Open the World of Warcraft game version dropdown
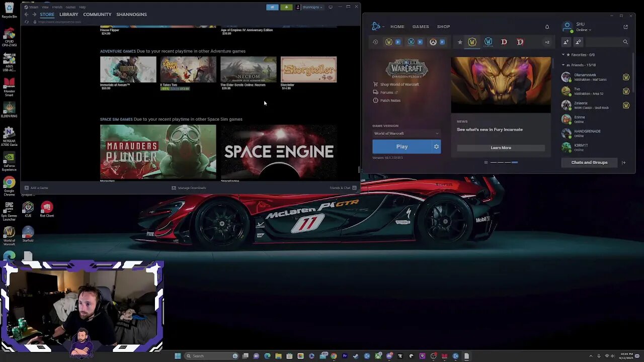 pyautogui.click(x=407, y=133)
